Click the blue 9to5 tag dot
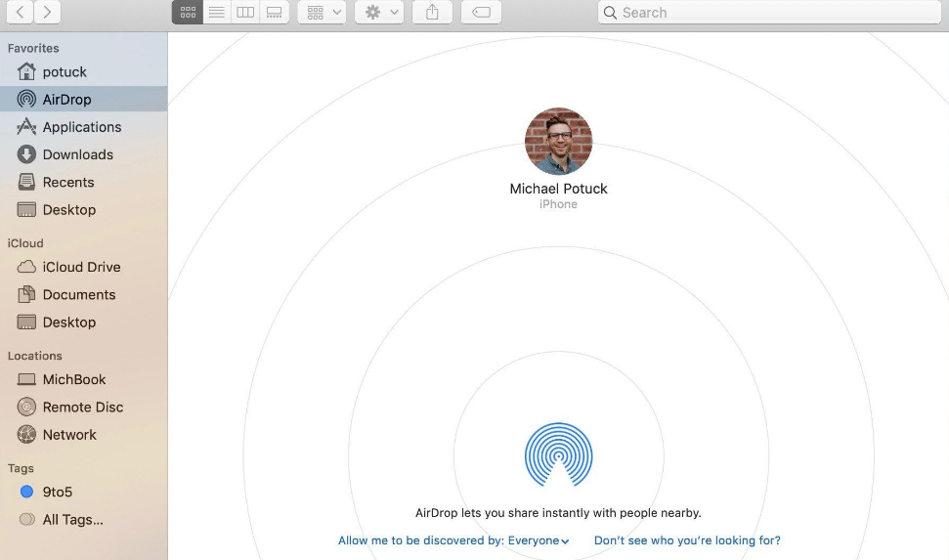Image resolution: width=949 pixels, height=560 pixels. tap(26, 492)
